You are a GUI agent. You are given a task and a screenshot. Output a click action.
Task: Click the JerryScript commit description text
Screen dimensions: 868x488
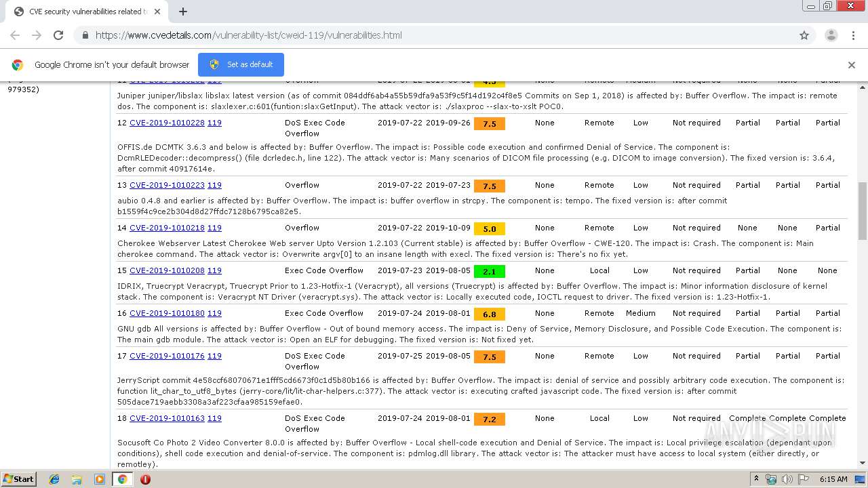click(481, 391)
